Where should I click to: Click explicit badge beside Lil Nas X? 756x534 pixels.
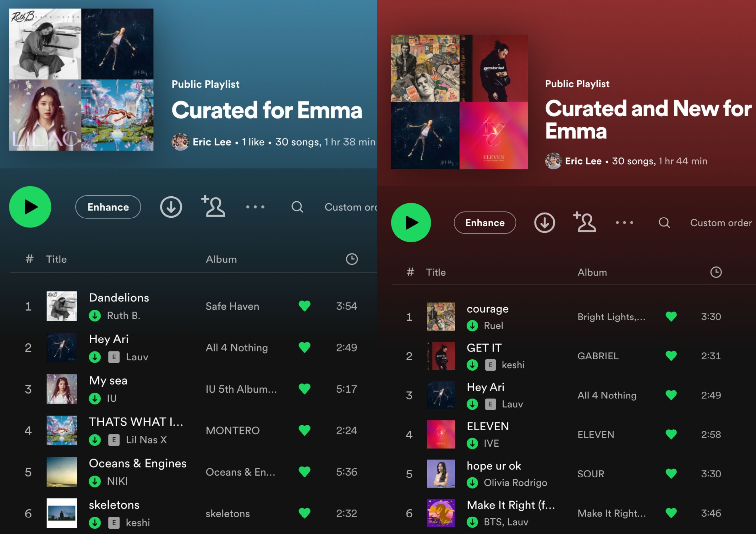point(114,440)
